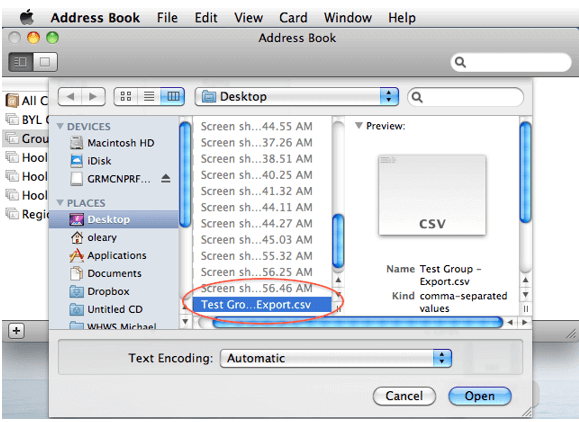The image size is (579, 422).
Task: Switch file dialog to column view
Action: pos(172,97)
